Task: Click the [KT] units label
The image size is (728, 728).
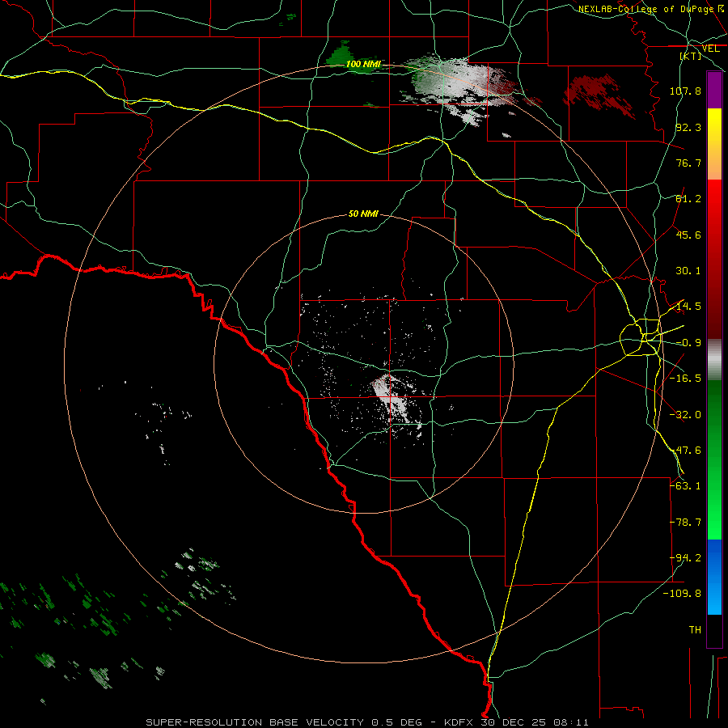Action: (x=691, y=56)
